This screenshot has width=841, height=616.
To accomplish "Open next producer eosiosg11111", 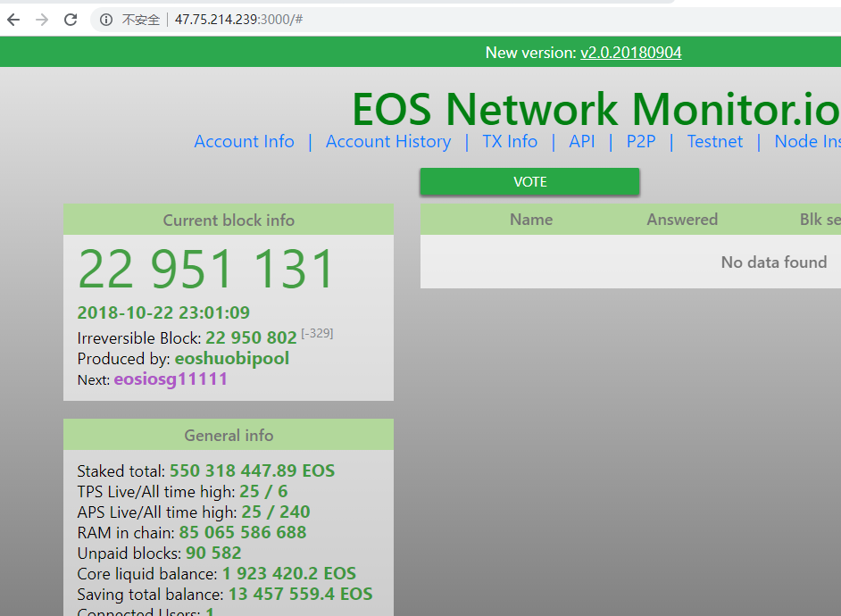I will (171, 379).
